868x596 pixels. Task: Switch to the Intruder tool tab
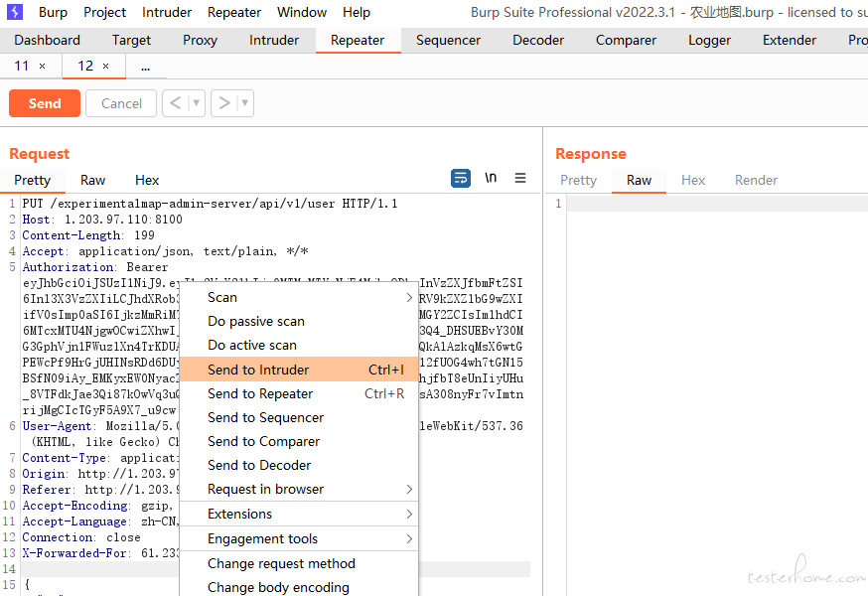coord(274,40)
